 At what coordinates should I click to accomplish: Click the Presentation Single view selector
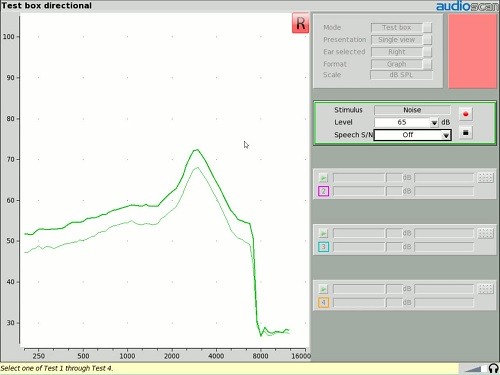[x=401, y=40]
